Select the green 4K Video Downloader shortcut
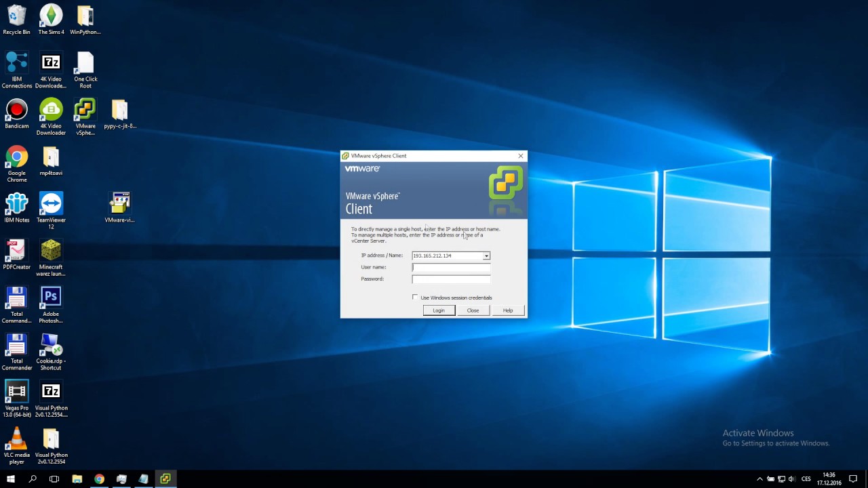 coord(51,117)
